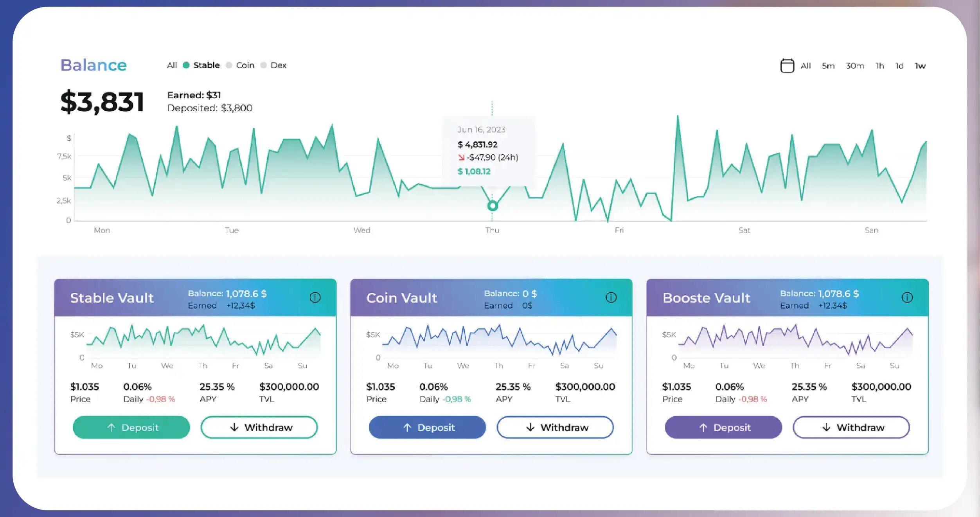Switch the chart time range to 1h
Screen dimensions: 980x517
(x=879, y=66)
